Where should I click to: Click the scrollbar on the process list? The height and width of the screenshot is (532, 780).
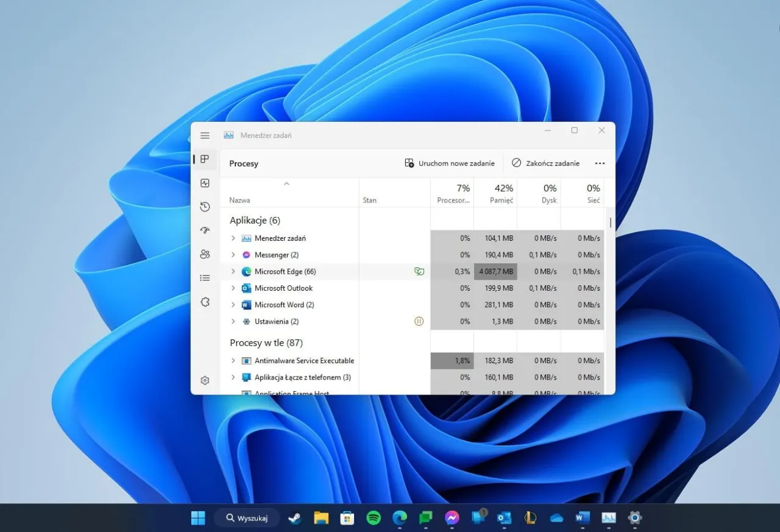[609, 222]
